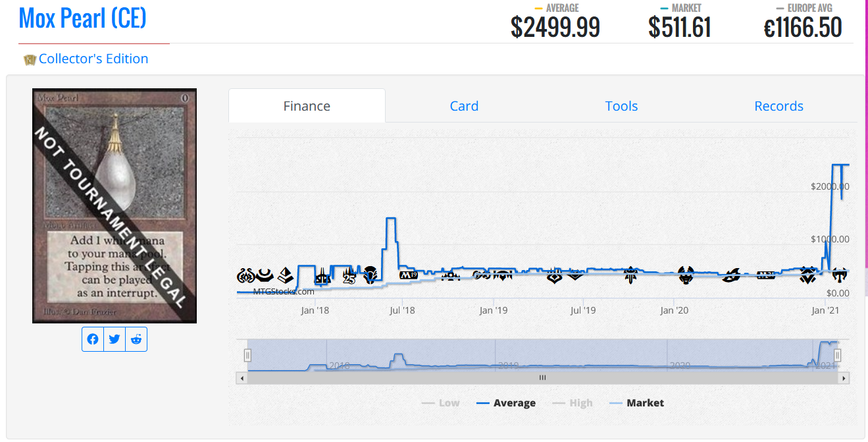Viewport: 868px width, 442px height.
Task: Share card on Facebook
Action: click(x=93, y=339)
